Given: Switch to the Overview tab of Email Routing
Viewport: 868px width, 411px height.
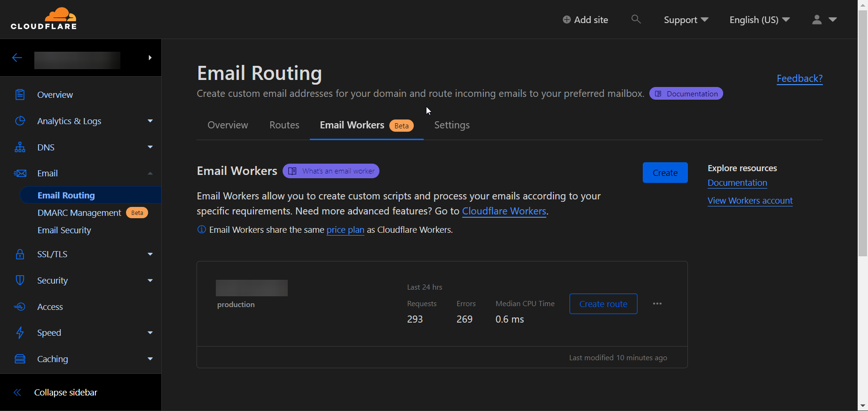Looking at the screenshot, I should 228,125.
